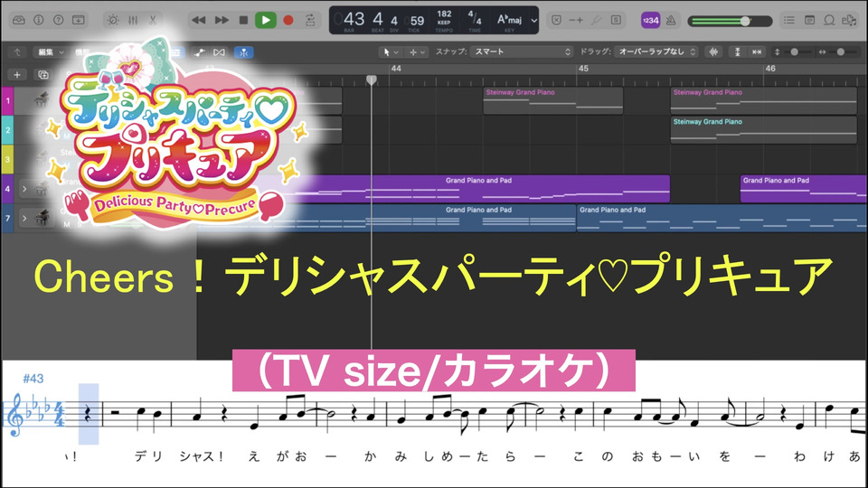
Task: Open the List Editors icon
Action: 788,20
